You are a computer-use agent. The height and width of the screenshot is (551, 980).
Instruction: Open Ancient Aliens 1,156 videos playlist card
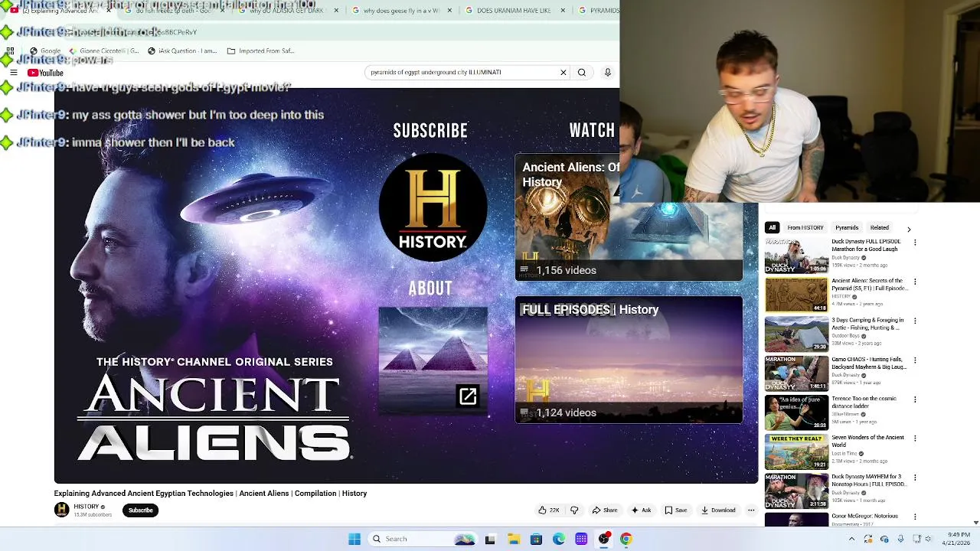coord(629,217)
